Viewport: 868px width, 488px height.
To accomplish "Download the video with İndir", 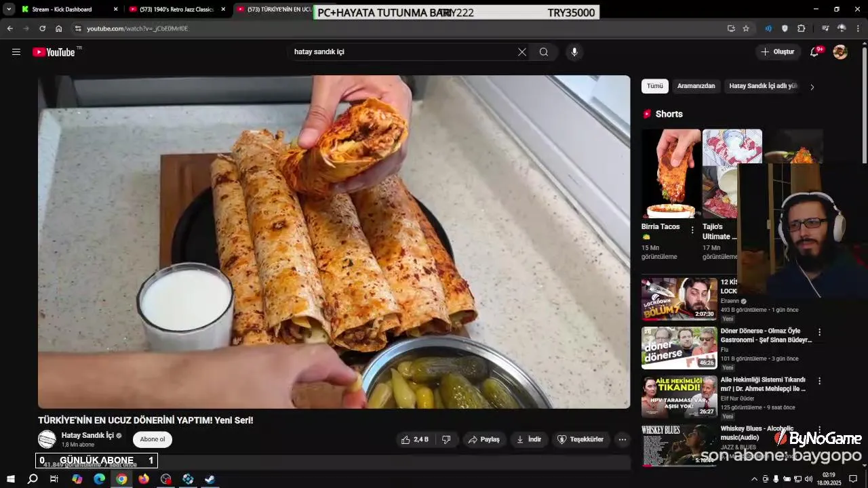I will [x=529, y=440].
